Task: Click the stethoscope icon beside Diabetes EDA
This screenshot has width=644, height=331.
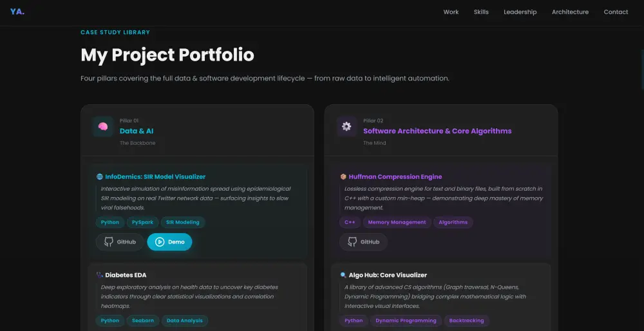Action: 100,275
